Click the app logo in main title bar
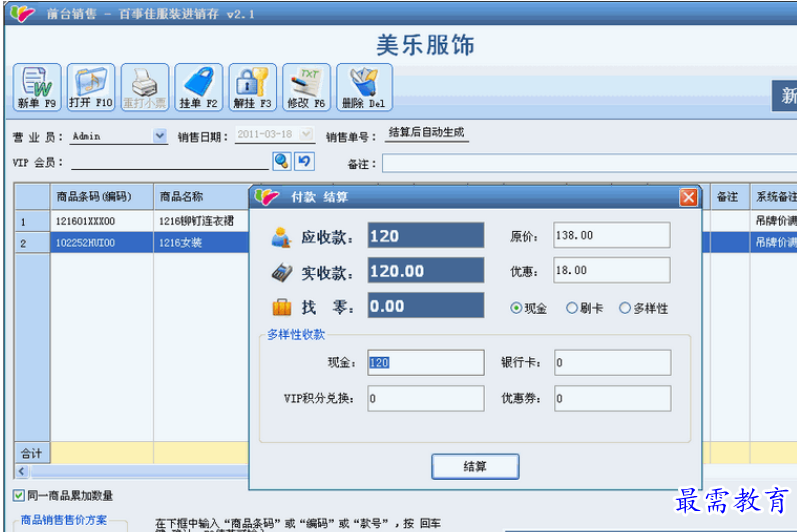Image resolution: width=797 pixels, height=532 pixels. (22, 13)
